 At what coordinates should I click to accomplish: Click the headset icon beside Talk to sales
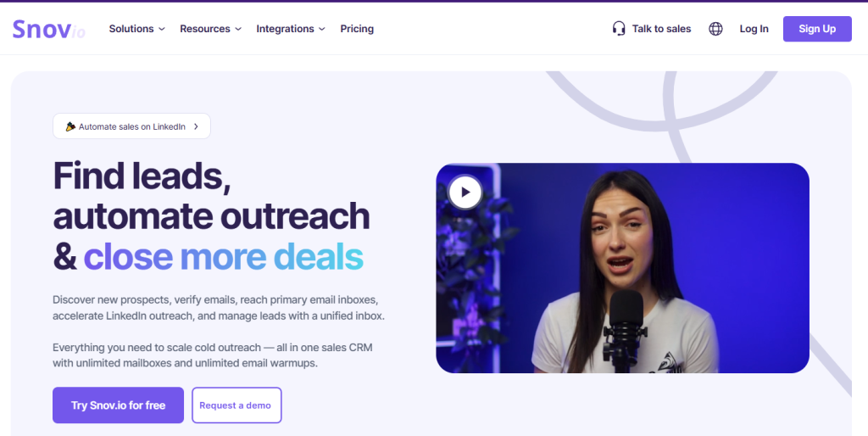[x=619, y=29]
